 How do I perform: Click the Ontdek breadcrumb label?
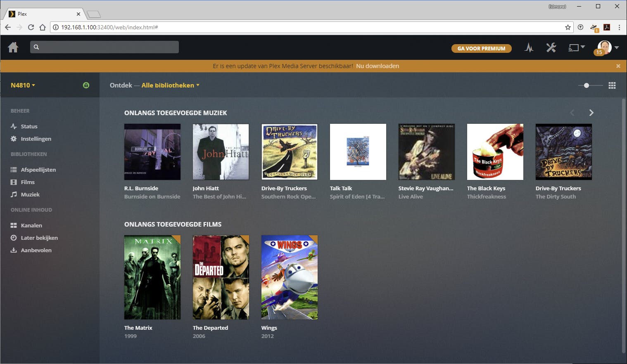coord(121,85)
